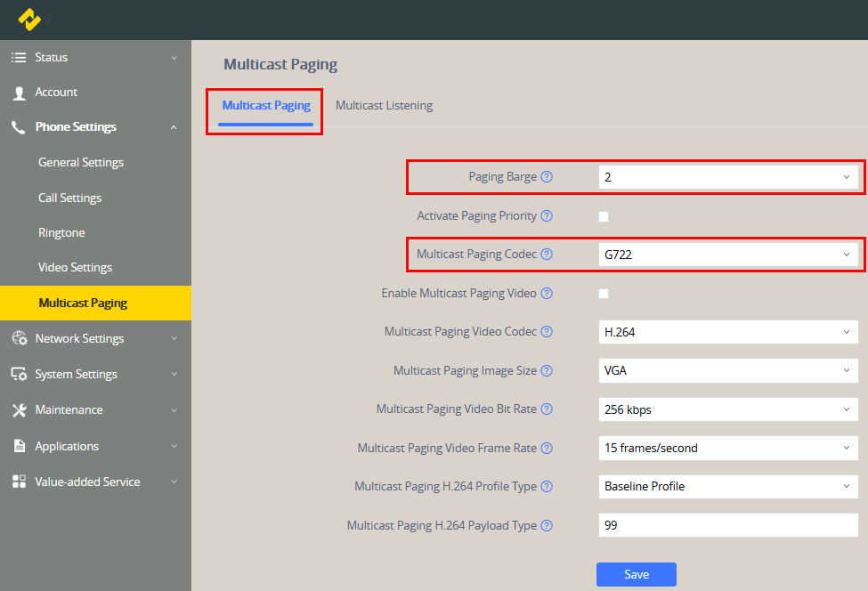Click the Value-added Service label
Viewport: 868px width, 591px height.
(87, 482)
